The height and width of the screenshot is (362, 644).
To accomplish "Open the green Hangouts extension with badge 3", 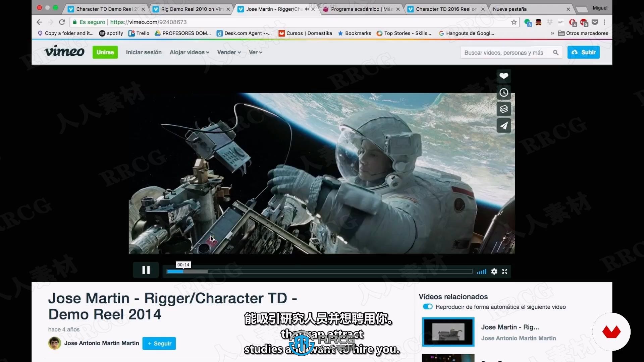I will [528, 22].
